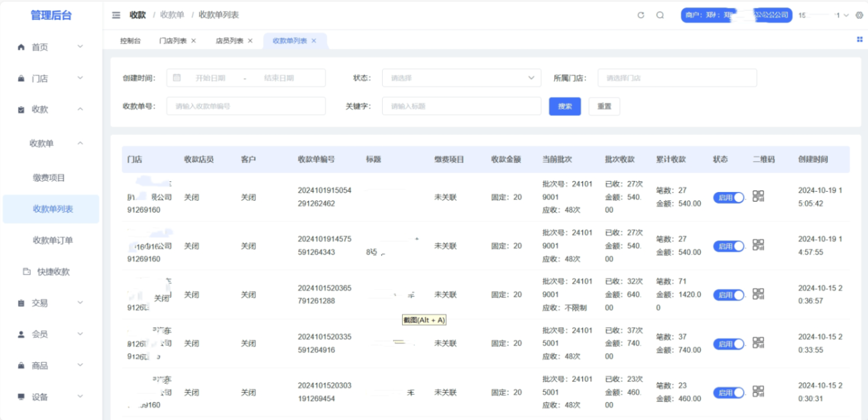Viewport: 868px width, 420px height.
Task: Click cell 金额: 1420.00 in 累计收款 column
Action: (x=679, y=301)
